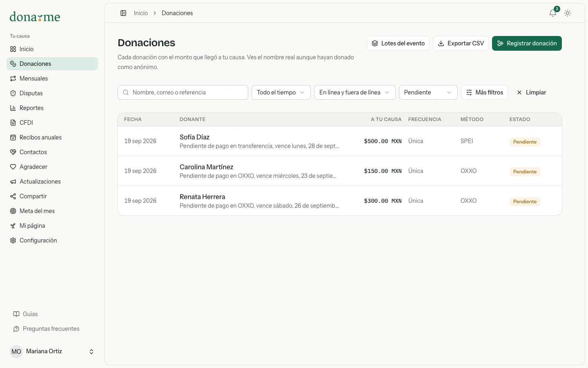This screenshot has height=368, width=588.
Task: Open Sofía Díaz donation row
Action: [340, 141]
